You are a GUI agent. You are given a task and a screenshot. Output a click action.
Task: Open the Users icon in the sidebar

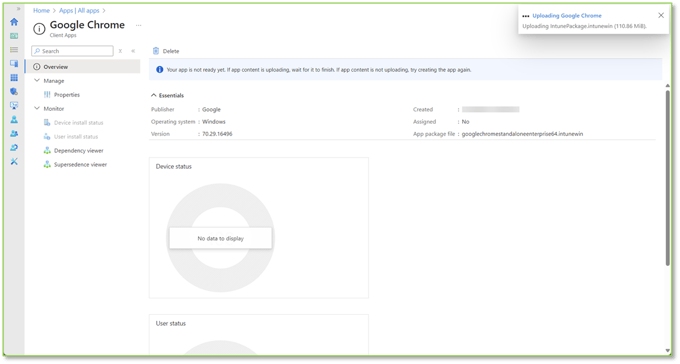coord(14,119)
